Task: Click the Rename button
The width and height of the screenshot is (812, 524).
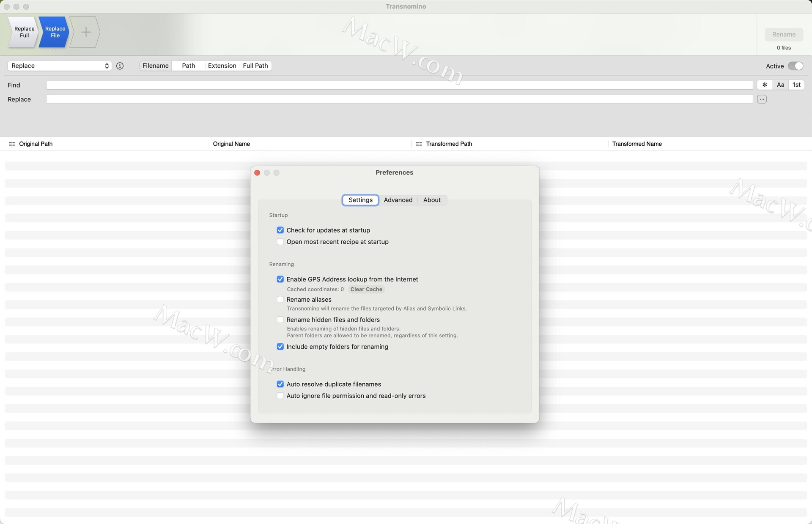Action: [x=784, y=35]
